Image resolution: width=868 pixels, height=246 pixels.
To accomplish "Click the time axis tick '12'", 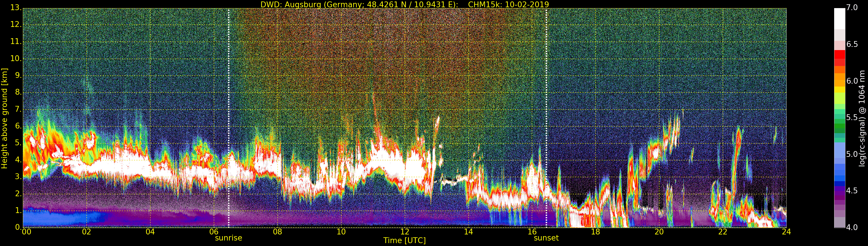I will 405,232.
